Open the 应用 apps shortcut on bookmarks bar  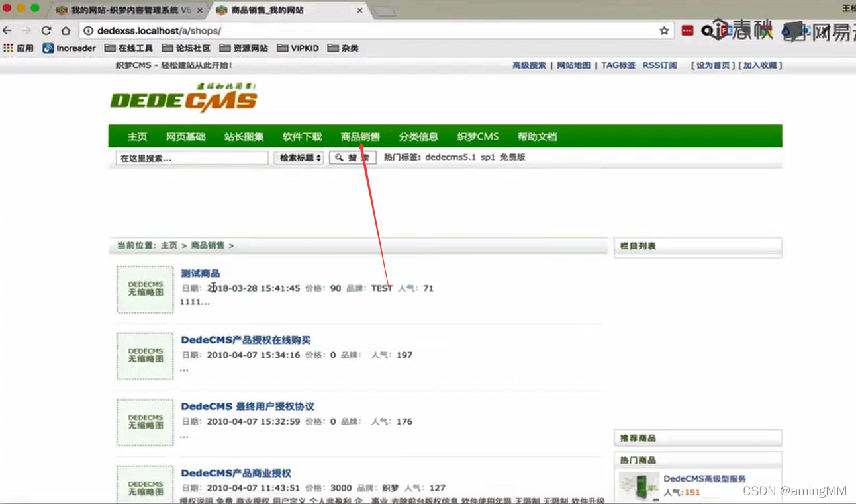pyautogui.click(x=20, y=48)
